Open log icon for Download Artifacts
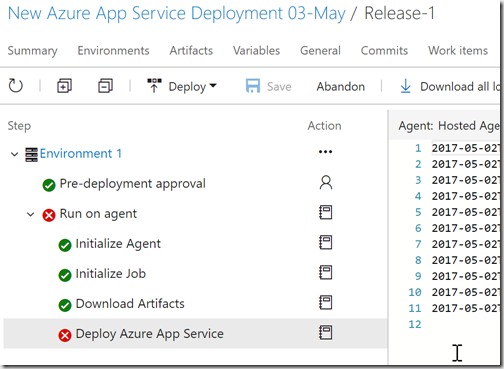504x369 pixels. 326,302
